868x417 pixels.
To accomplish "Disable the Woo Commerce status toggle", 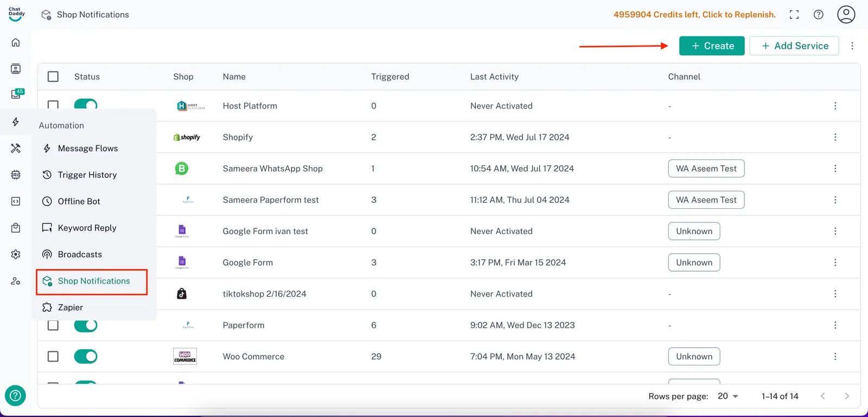I will pos(86,356).
